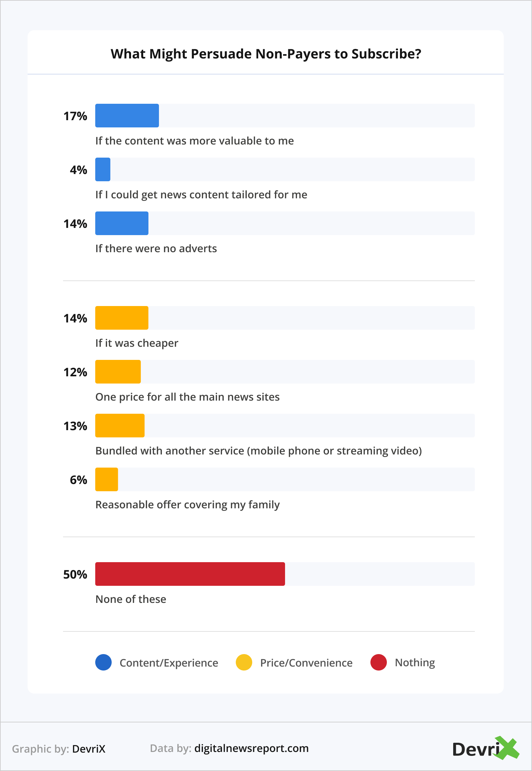Click the red 50% None of these bar
Image resolution: width=532 pixels, height=771 pixels.
click(190, 574)
